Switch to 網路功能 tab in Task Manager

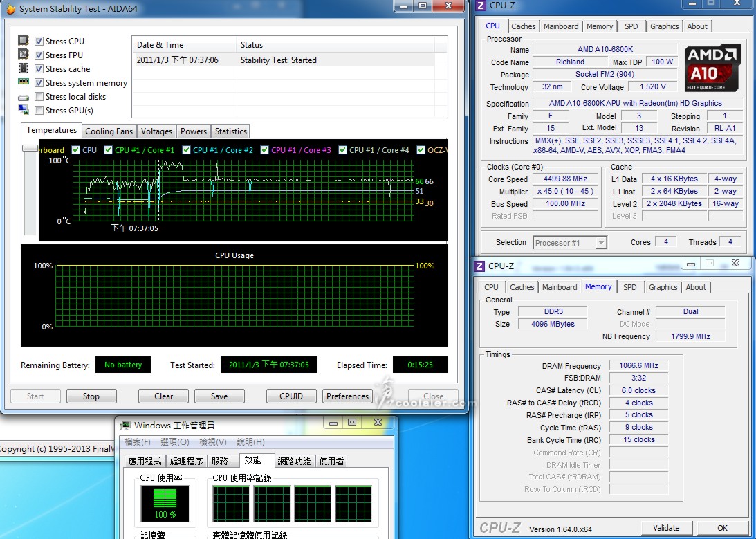click(294, 462)
